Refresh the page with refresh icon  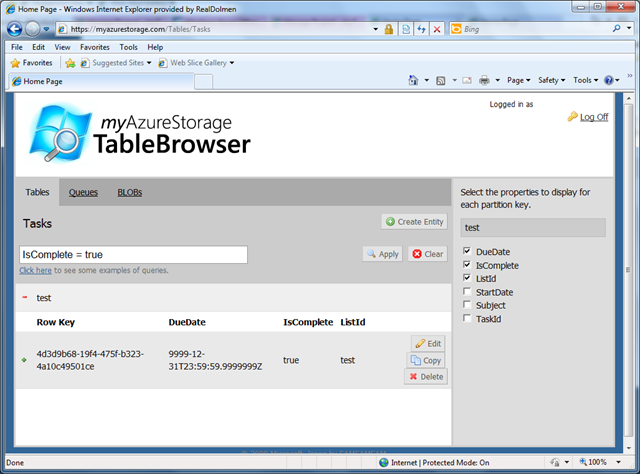point(421,29)
